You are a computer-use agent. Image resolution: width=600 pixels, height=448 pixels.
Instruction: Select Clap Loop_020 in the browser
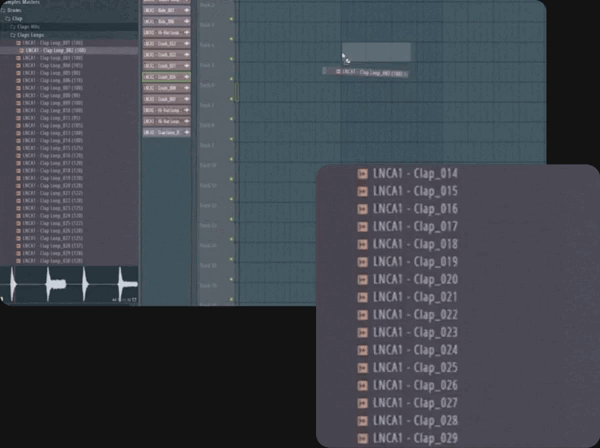tap(52, 186)
